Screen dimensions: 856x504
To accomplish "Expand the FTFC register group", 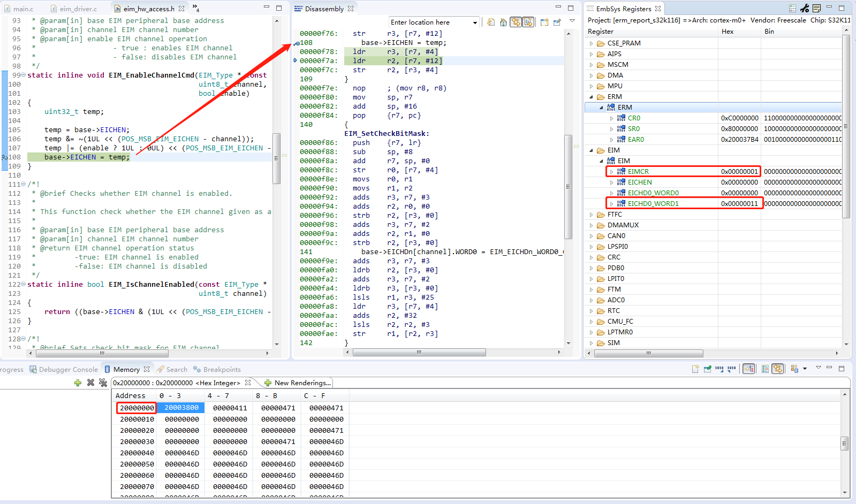I will [x=592, y=215].
